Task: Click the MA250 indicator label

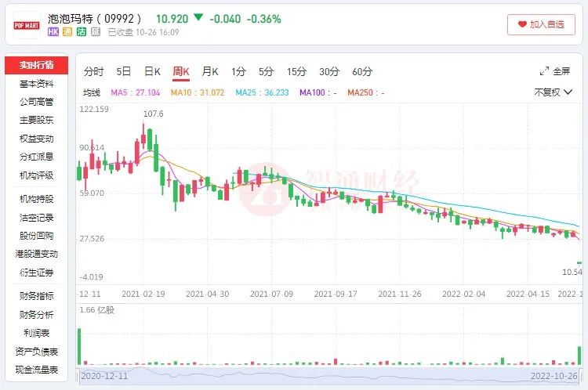Action: point(366,92)
